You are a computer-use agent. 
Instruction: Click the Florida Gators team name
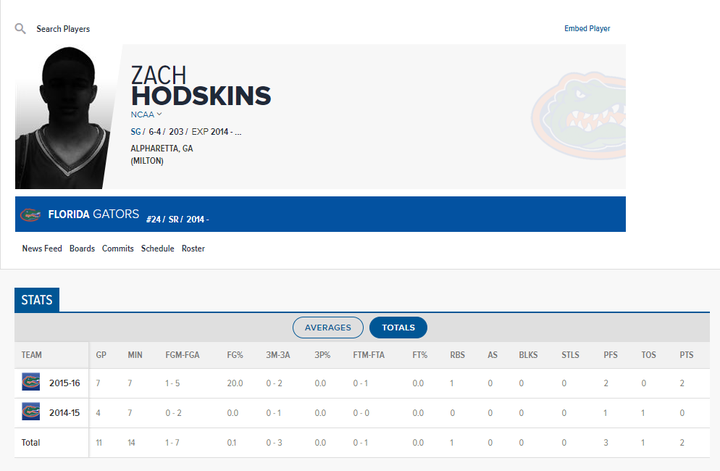93,214
